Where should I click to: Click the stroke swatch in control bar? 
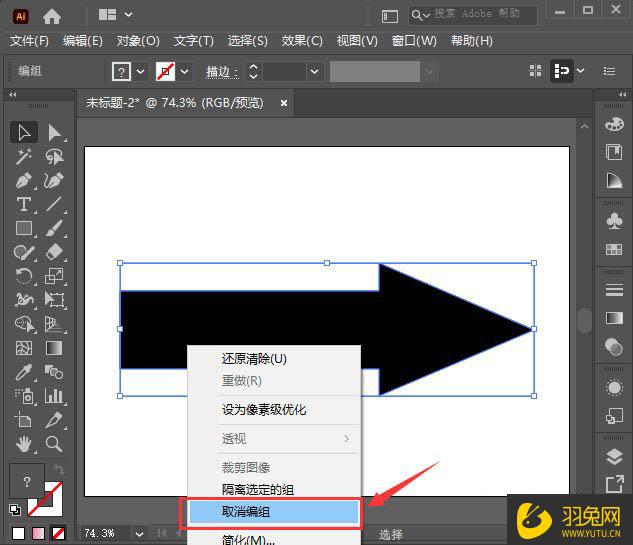pyautogui.click(x=166, y=72)
